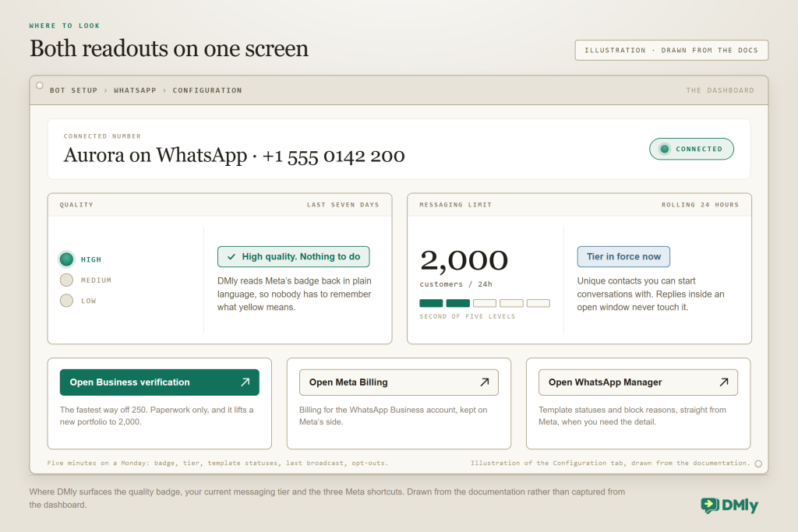Select the CONFIGURATION breadcrumb
The height and width of the screenshot is (532, 798).
(x=207, y=90)
